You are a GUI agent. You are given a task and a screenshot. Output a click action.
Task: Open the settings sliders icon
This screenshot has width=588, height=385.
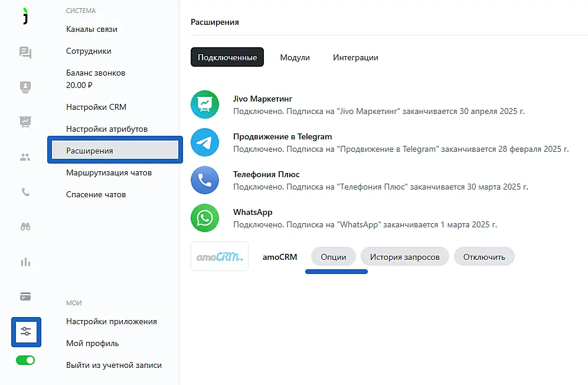click(x=26, y=331)
